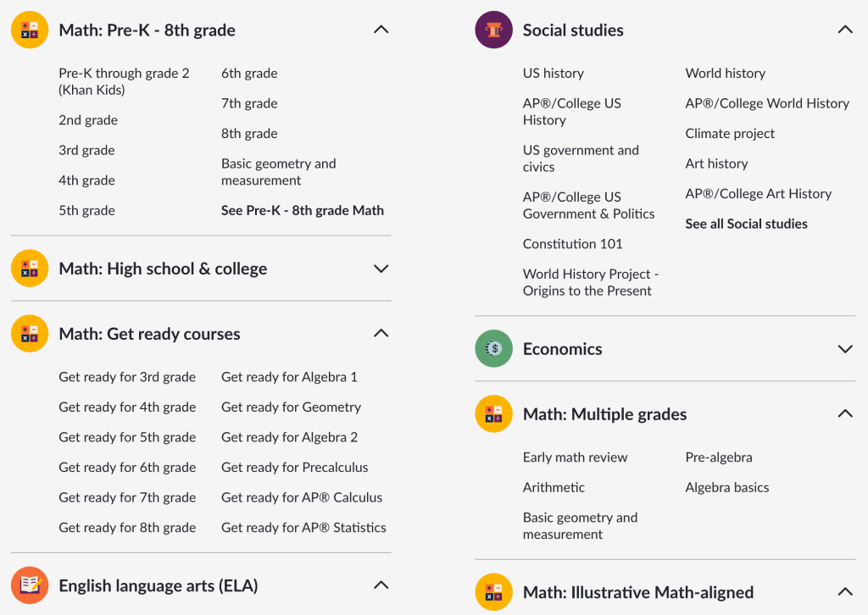Click the Math: Pre-K - 8th grade icon
The height and width of the screenshot is (615, 868).
click(28, 29)
